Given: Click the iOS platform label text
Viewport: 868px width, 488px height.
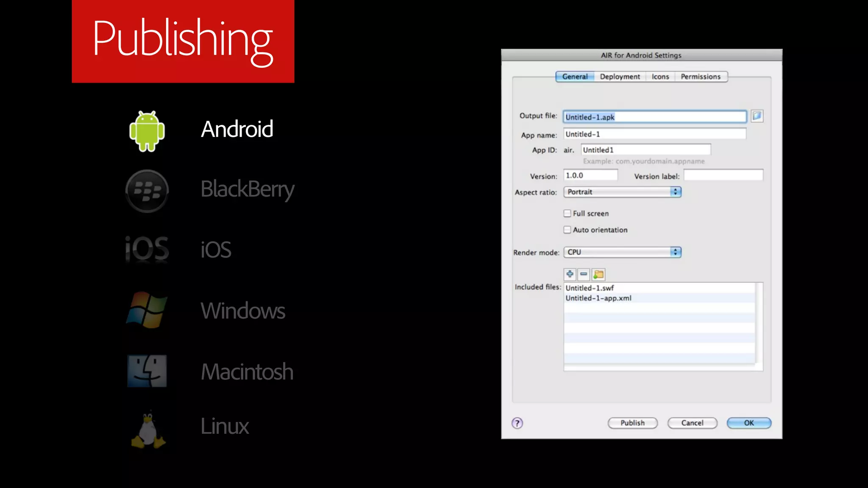Looking at the screenshot, I should (216, 249).
